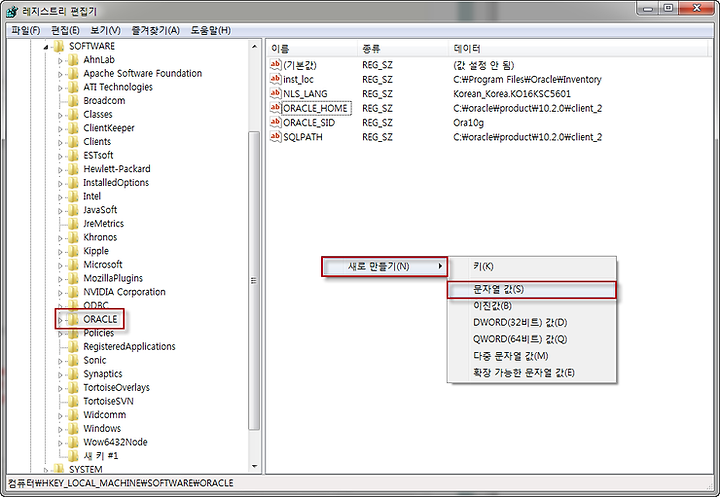Click the ORACLE folder icon
Image resolution: width=720 pixels, height=497 pixels.
[x=73, y=319]
